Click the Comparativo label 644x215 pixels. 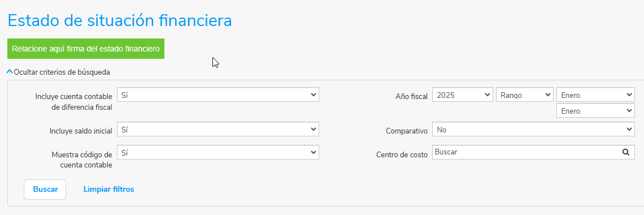[x=407, y=131]
